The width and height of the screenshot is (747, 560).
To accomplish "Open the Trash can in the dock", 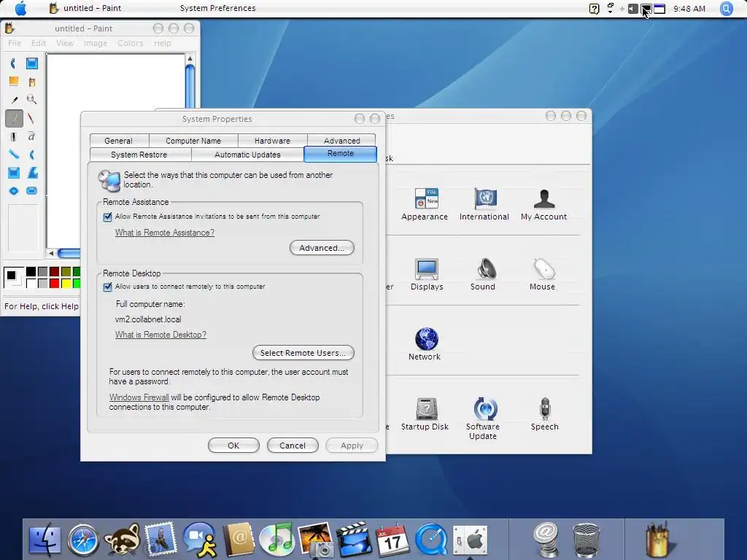I will 586,540.
